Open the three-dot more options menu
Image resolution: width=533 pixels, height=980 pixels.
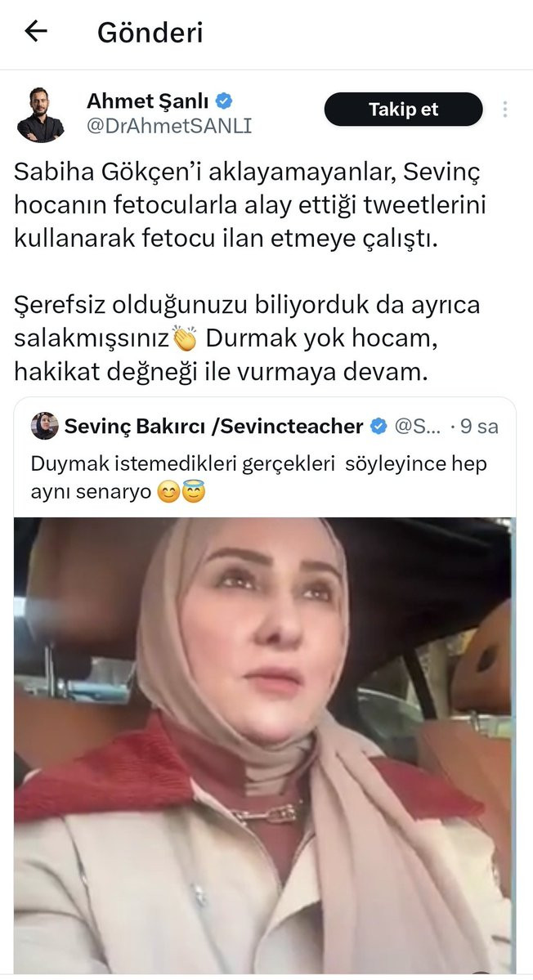[x=505, y=110]
